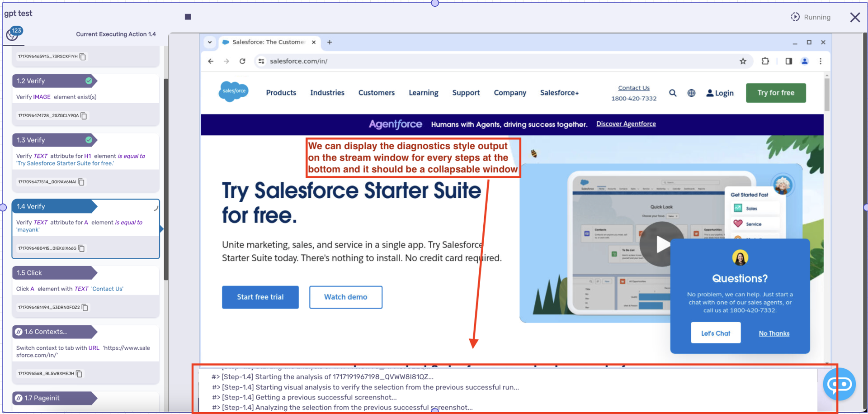868x414 pixels.
Task: Click the Login link
Action: click(x=720, y=93)
